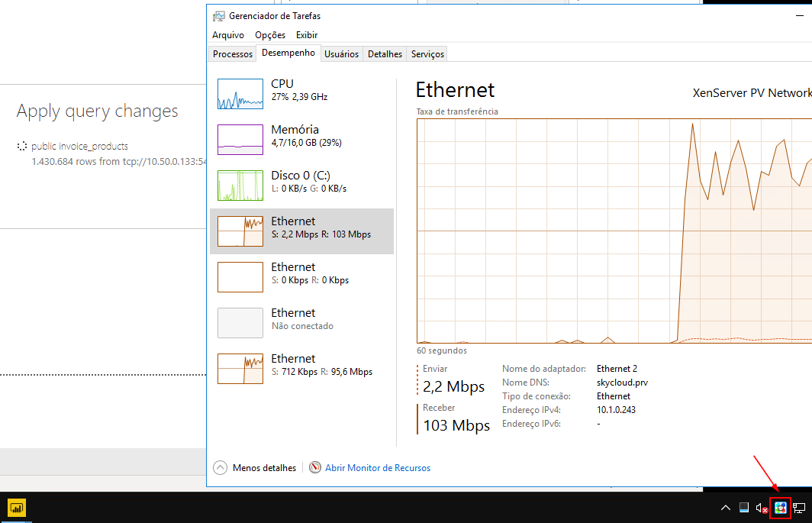Open the Exibir menu

307,35
